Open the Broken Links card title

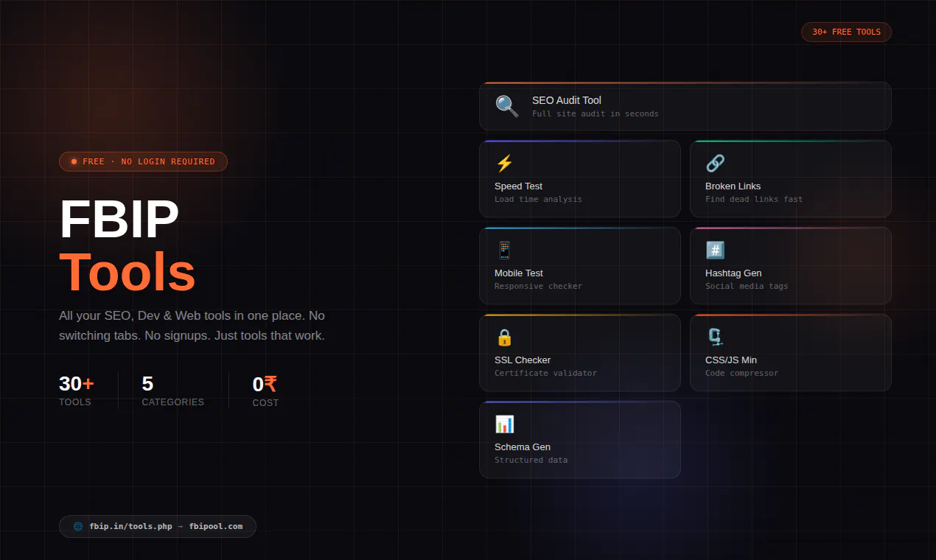pyautogui.click(x=733, y=186)
